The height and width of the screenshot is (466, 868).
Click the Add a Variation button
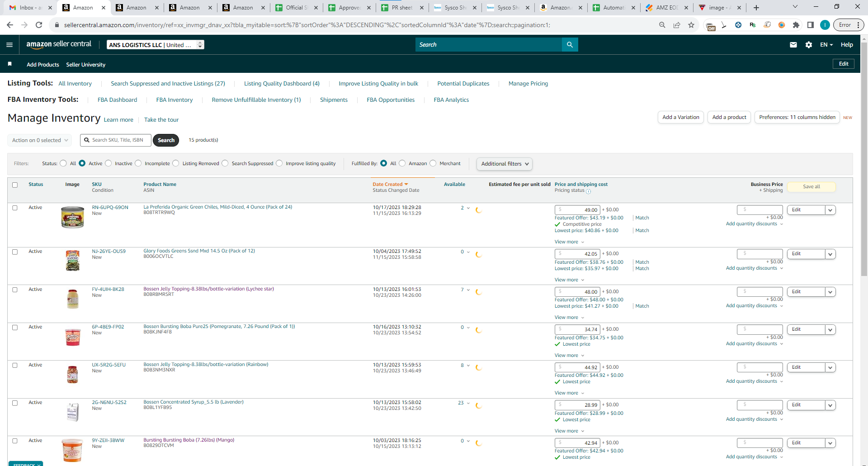(x=680, y=117)
